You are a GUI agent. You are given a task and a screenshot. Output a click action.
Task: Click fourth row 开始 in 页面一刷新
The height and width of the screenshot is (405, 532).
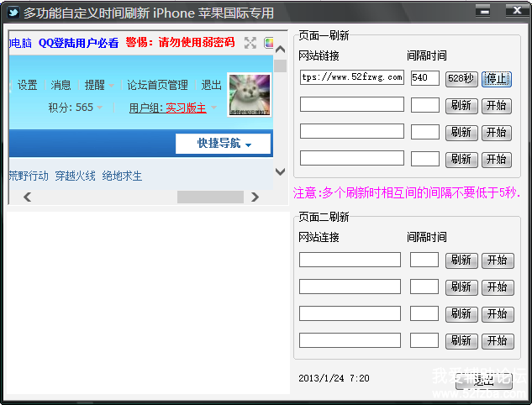497,160
